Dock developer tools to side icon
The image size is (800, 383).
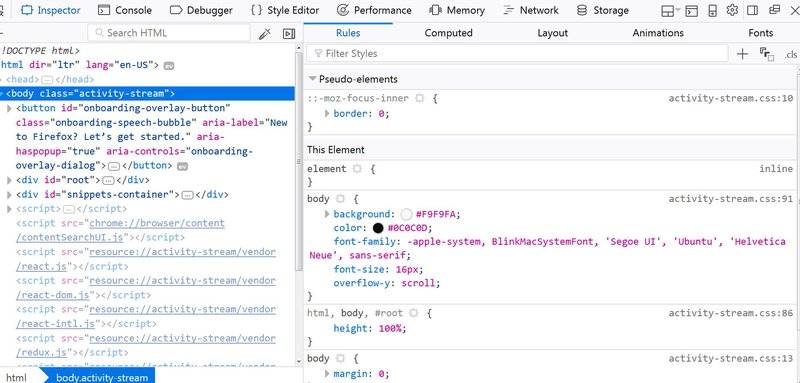click(752, 10)
